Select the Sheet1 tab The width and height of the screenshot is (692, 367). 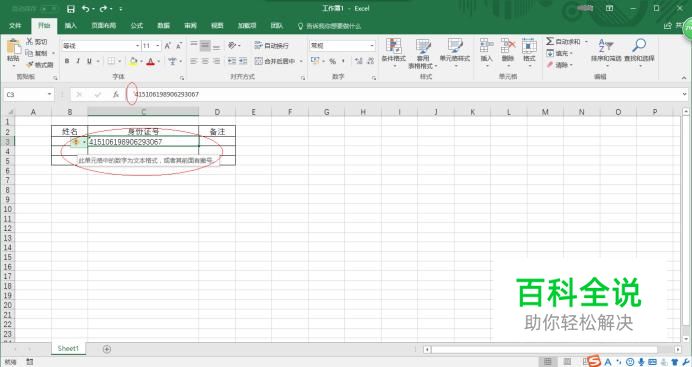pos(68,348)
